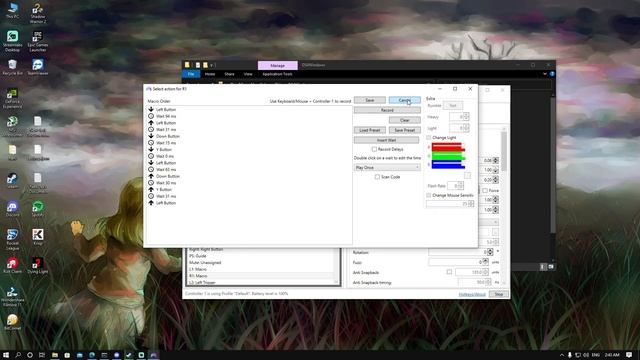640x360 pixels.
Task: Enable the Record Delays checkbox
Action: pyautogui.click(x=374, y=149)
